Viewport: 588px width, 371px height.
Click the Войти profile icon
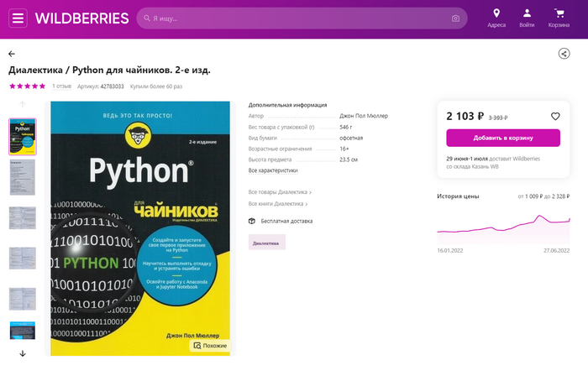(527, 14)
